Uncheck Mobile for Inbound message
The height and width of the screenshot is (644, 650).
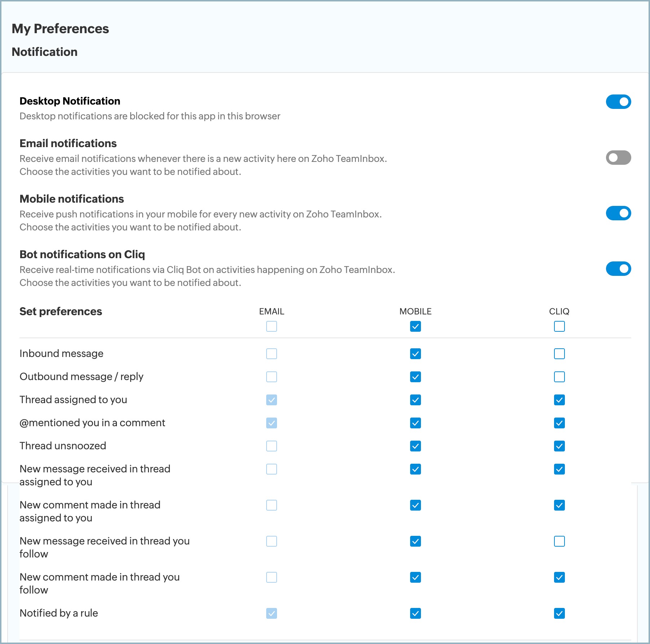416,354
